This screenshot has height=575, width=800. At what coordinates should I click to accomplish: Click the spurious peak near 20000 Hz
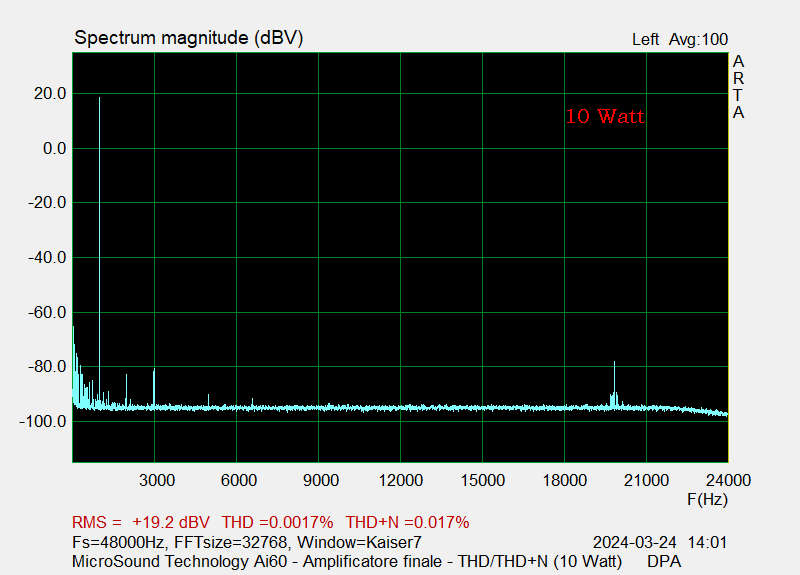(x=614, y=384)
